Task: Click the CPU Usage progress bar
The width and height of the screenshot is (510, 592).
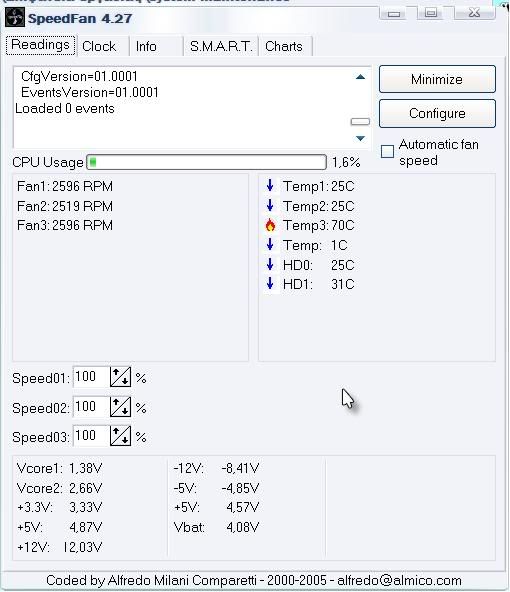Action: [206, 162]
